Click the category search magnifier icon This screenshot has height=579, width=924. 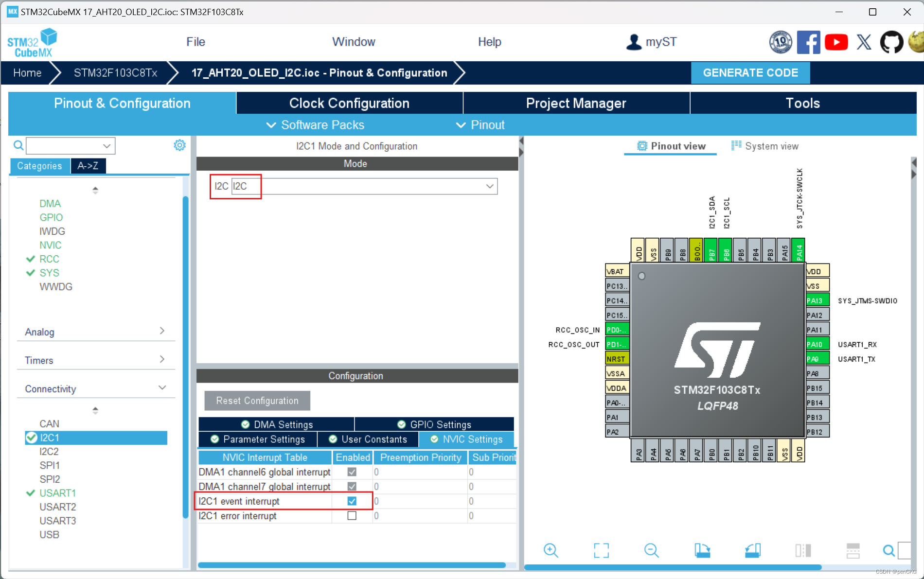pyautogui.click(x=18, y=145)
